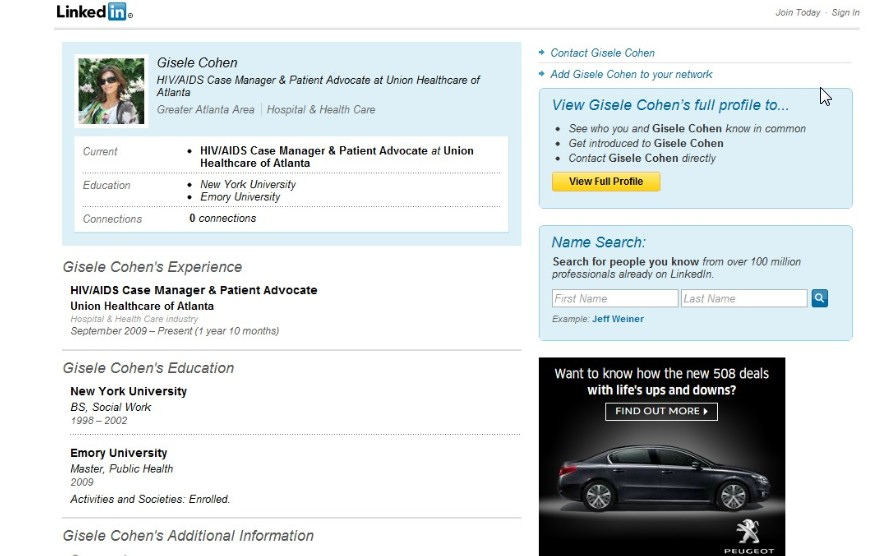Click View Gisele Cohen's full profile heading
The height and width of the screenshot is (556, 895).
tap(670, 106)
